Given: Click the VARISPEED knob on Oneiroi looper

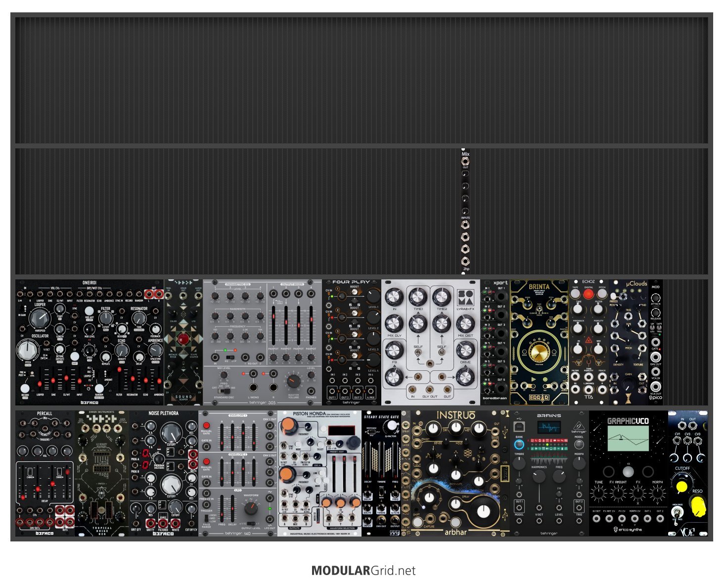Looking at the screenshot, I should pos(40,319).
